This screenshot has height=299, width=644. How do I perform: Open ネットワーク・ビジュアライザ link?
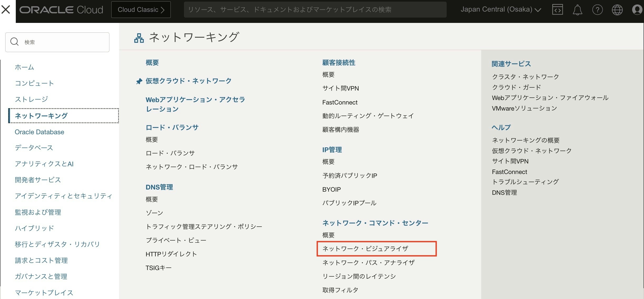[365, 249]
